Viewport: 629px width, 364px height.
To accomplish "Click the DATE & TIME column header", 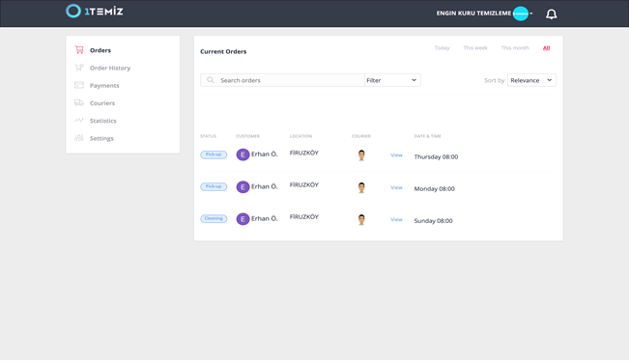I will click(x=428, y=136).
